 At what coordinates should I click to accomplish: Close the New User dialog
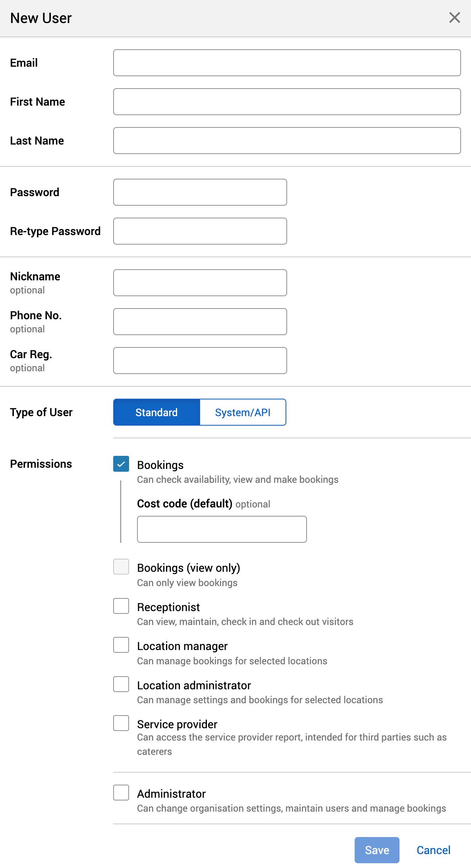[454, 18]
